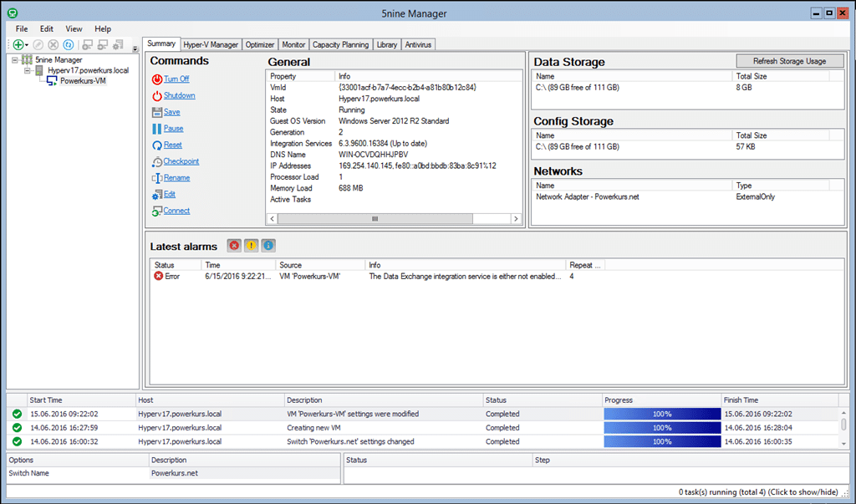Click progress bar for Creating new VM task

[x=662, y=428]
